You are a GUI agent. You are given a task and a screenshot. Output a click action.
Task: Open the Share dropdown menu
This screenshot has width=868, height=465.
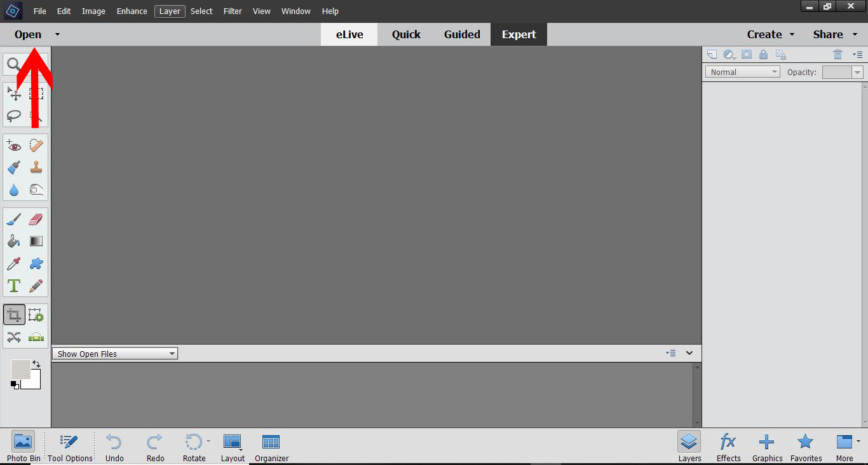pos(835,34)
